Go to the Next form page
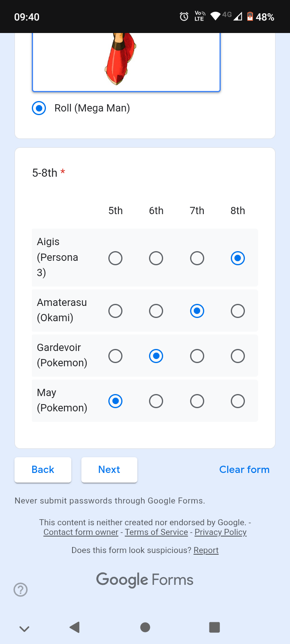The width and height of the screenshot is (290, 644). (109, 470)
